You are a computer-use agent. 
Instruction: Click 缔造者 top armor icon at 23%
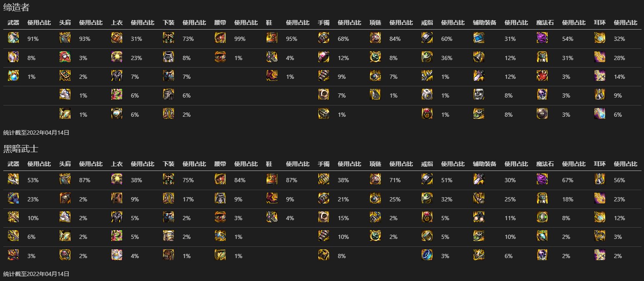click(x=117, y=57)
